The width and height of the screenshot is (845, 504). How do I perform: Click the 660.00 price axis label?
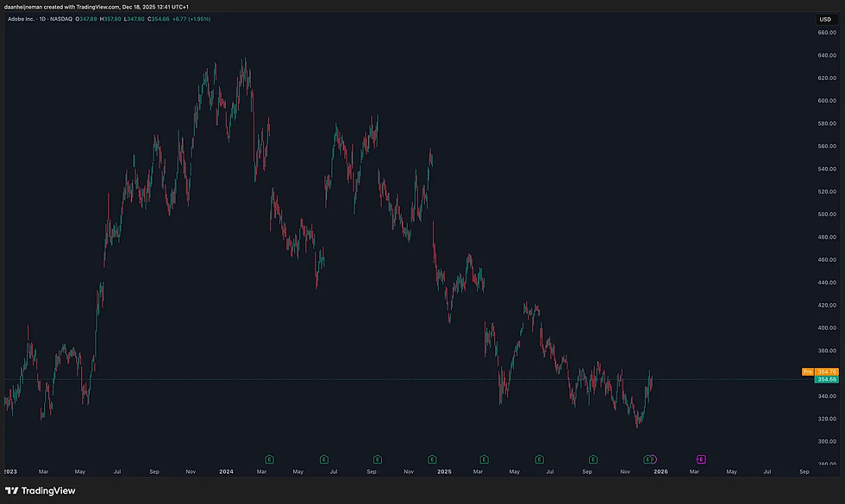point(827,33)
